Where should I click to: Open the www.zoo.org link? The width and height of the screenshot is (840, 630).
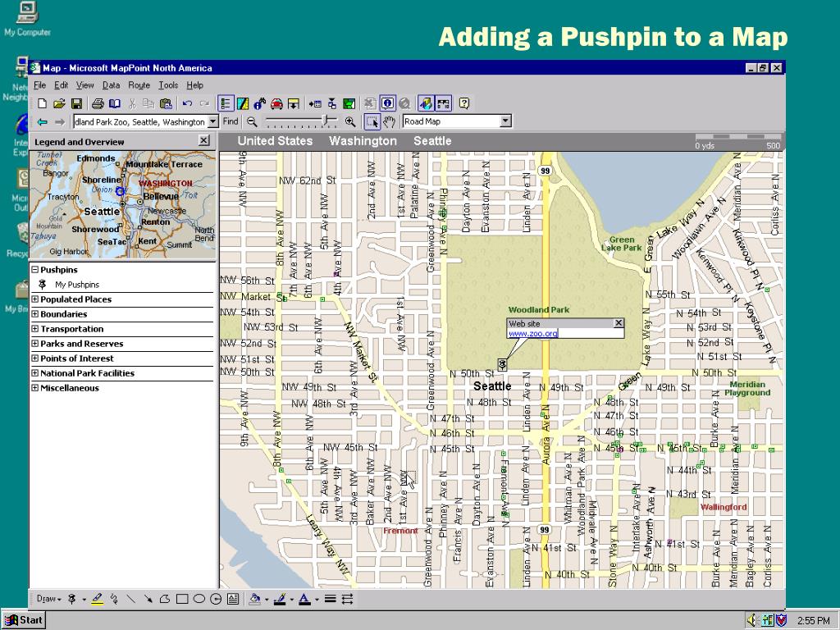(x=533, y=333)
